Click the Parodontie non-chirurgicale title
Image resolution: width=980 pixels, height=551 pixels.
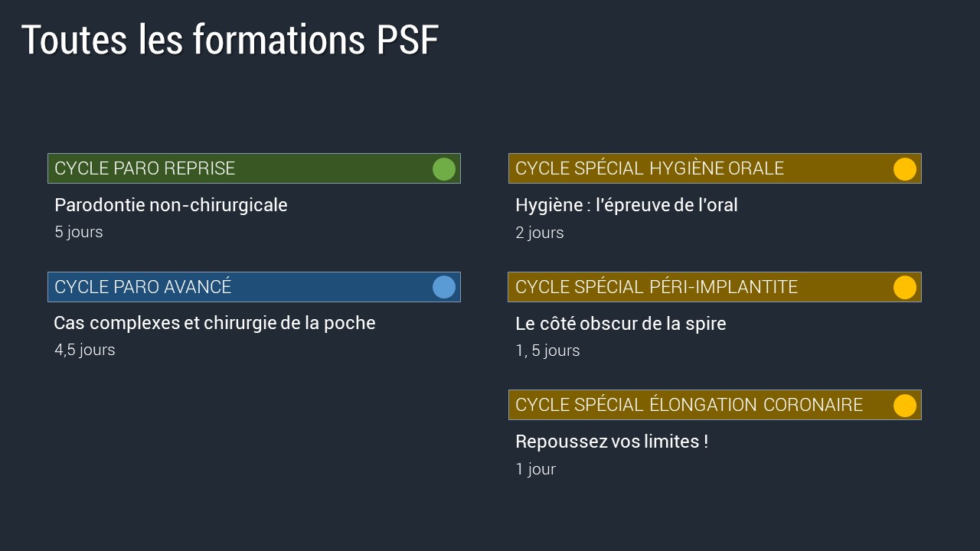(171, 205)
